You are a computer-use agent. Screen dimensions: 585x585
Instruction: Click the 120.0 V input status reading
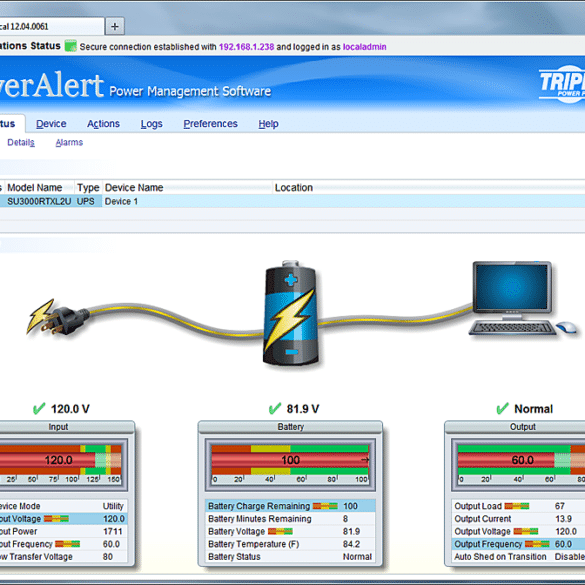[70, 409]
